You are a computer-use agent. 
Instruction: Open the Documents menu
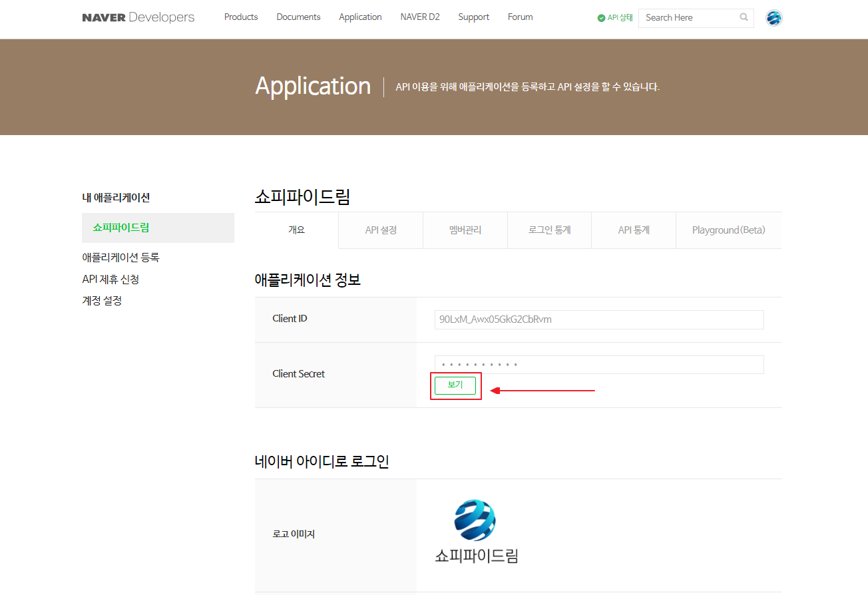point(298,17)
